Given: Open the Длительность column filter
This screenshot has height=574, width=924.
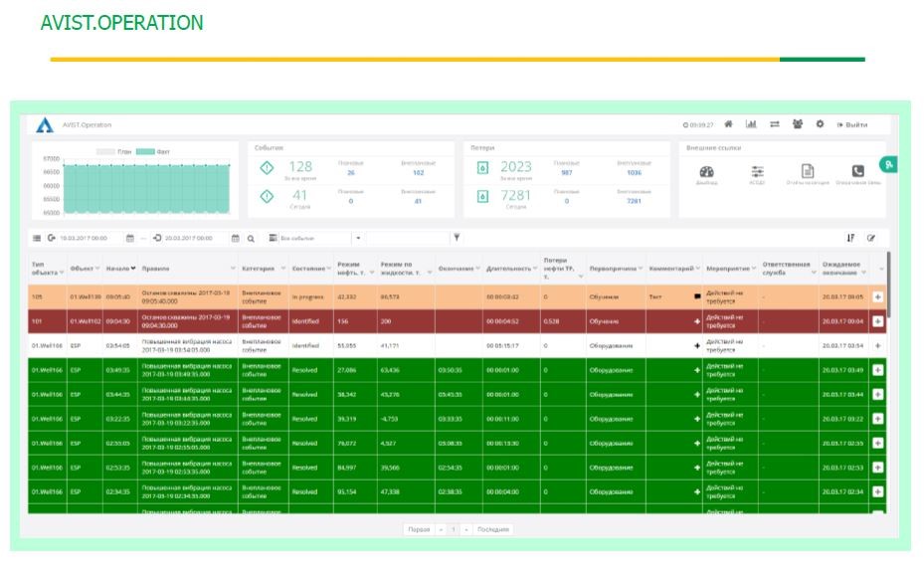Looking at the screenshot, I should pyautogui.click(x=535, y=269).
